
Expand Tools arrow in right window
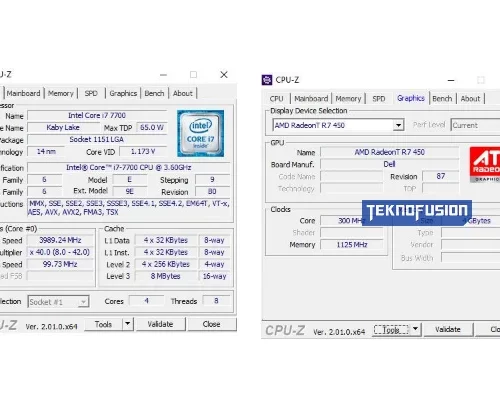415,329
